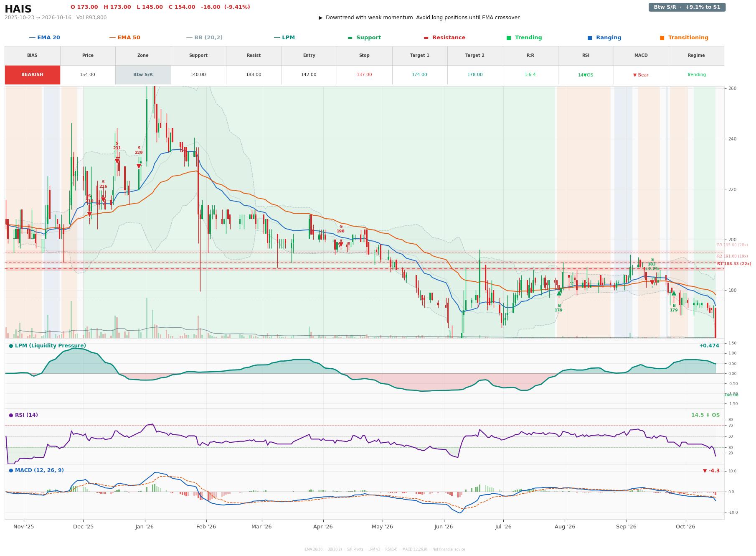
Task: Click the R3 195.00 (28x) resistance label
Action: coord(732,245)
